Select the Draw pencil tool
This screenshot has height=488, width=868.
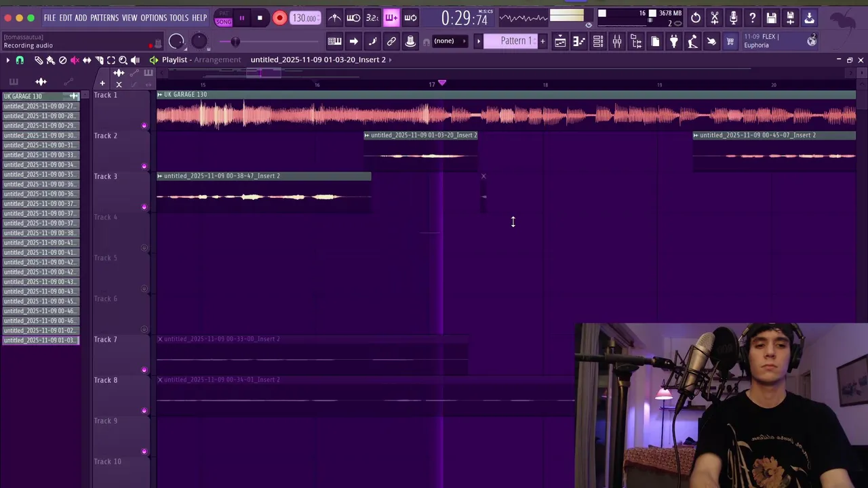pyautogui.click(x=38, y=60)
